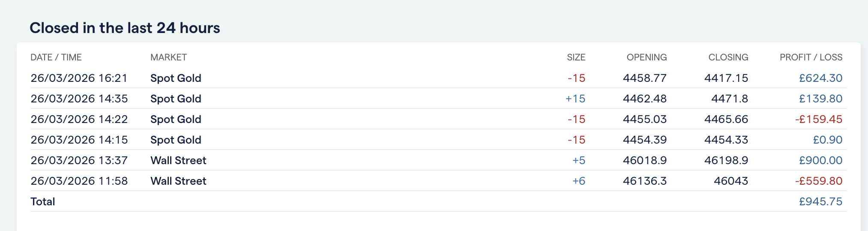Click the SIZE column header
This screenshot has width=868, height=231.
(x=576, y=57)
